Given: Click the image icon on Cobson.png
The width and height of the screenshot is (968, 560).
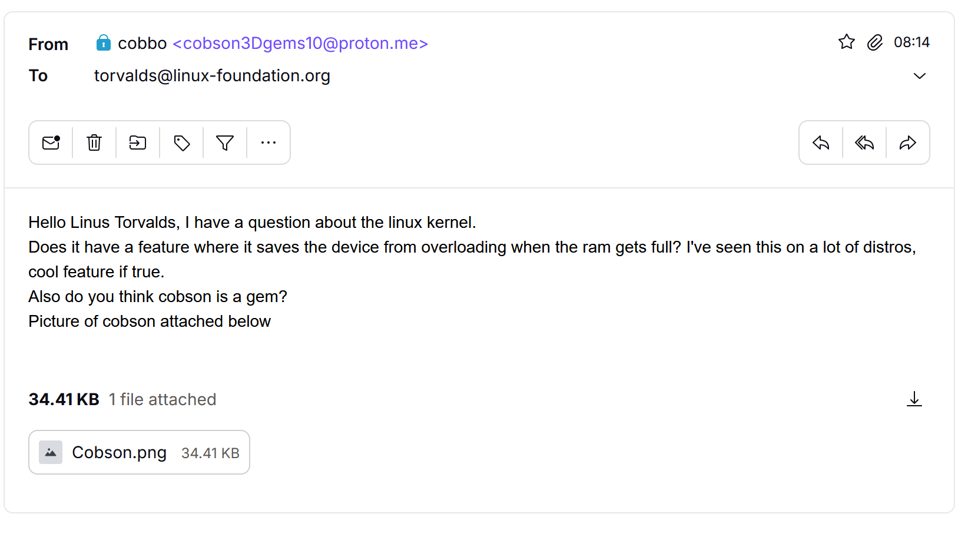Looking at the screenshot, I should pyautogui.click(x=51, y=452).
